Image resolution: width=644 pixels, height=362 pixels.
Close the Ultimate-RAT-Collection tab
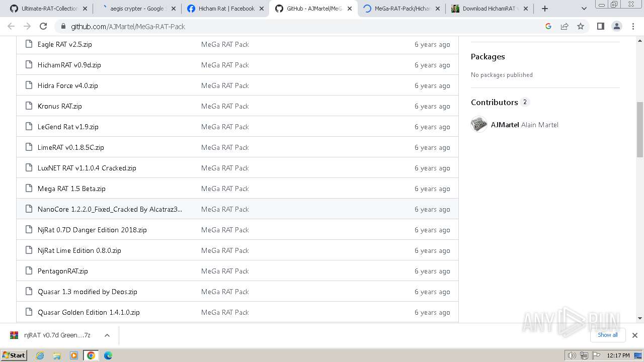[85, 9]
